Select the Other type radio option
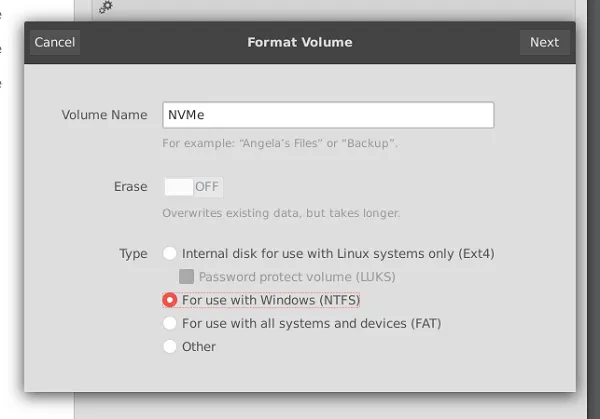 (x=170, y=347)
